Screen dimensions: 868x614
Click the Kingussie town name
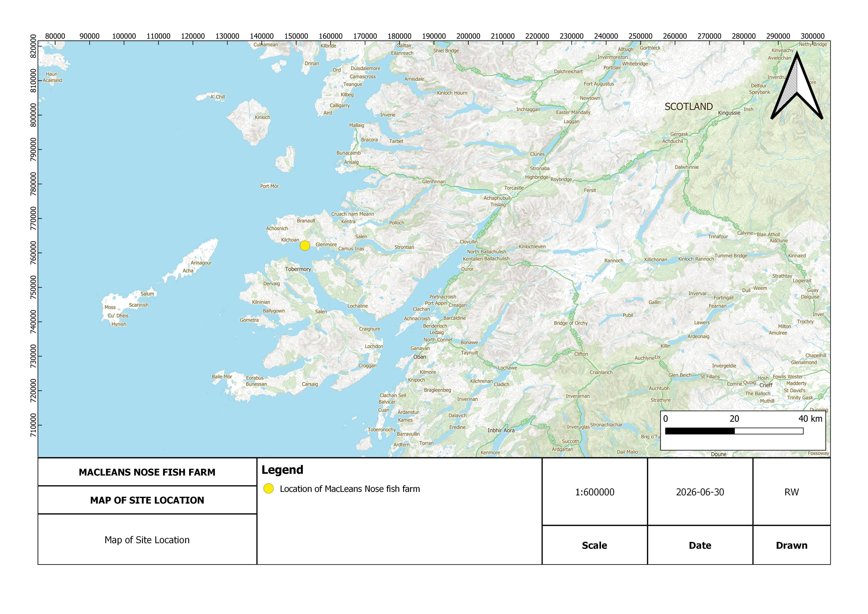(x=729, y=113)
